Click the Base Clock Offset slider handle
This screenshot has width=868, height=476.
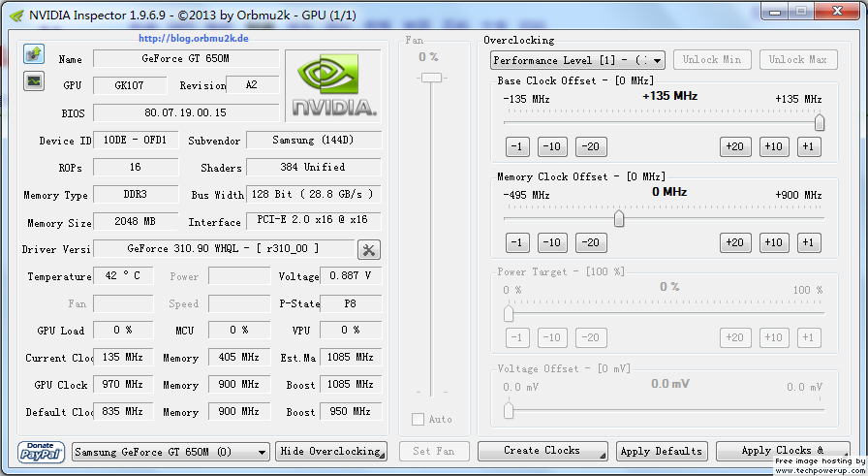(820, 122)
